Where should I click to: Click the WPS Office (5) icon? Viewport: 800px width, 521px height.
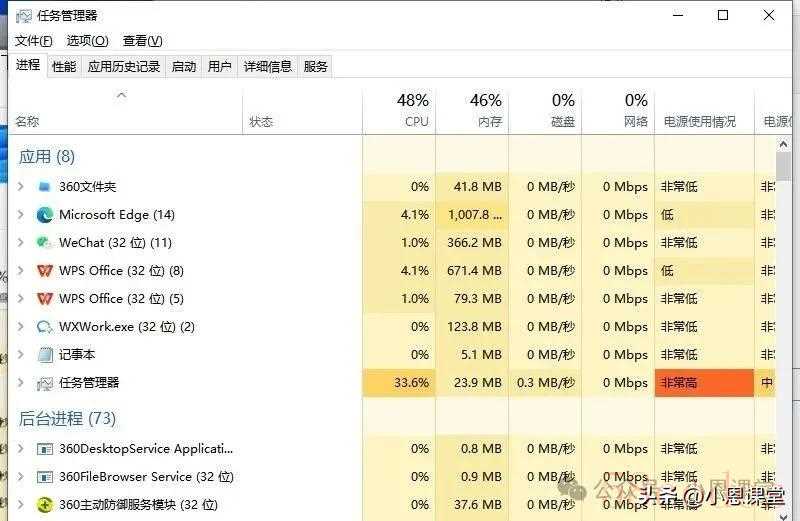tap(44, 299)
